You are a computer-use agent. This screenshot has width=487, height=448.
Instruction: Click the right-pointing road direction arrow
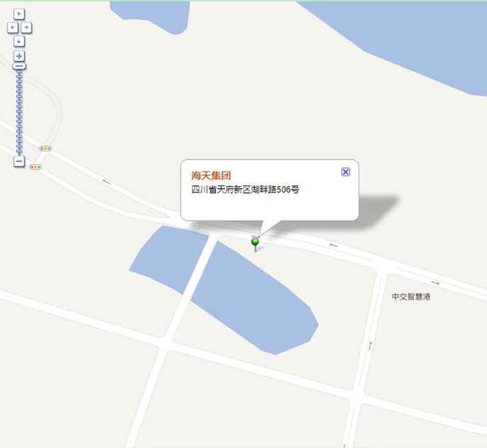click(x=435, y=283)
